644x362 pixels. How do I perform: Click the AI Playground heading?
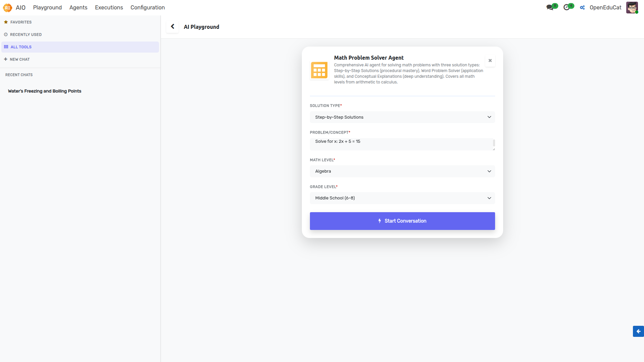201,27
